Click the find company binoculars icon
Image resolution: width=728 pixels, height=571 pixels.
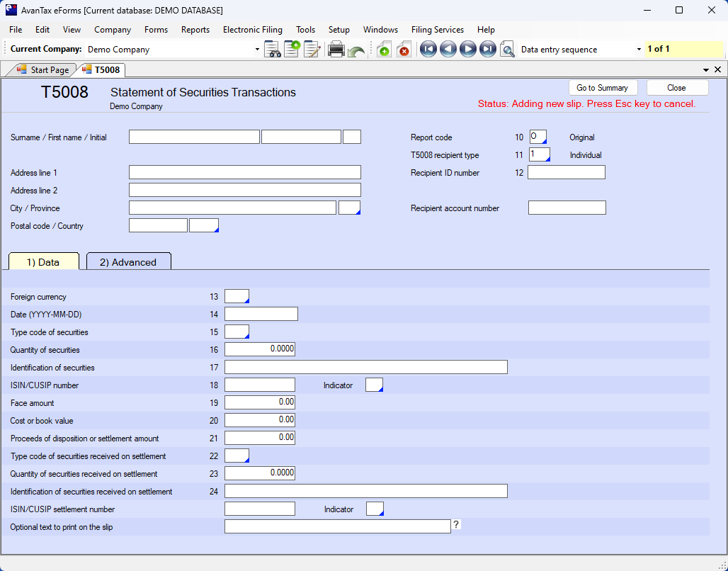point(272,50)
